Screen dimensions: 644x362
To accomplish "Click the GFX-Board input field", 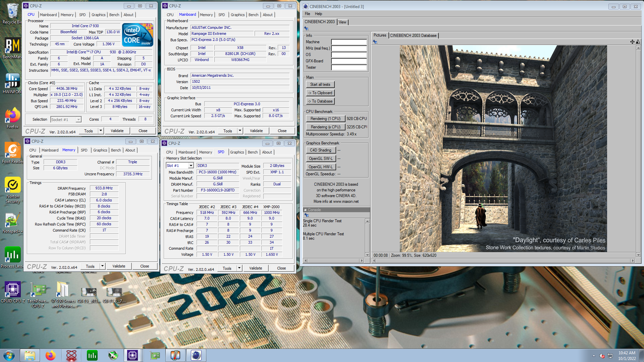I will coord(349,61).
